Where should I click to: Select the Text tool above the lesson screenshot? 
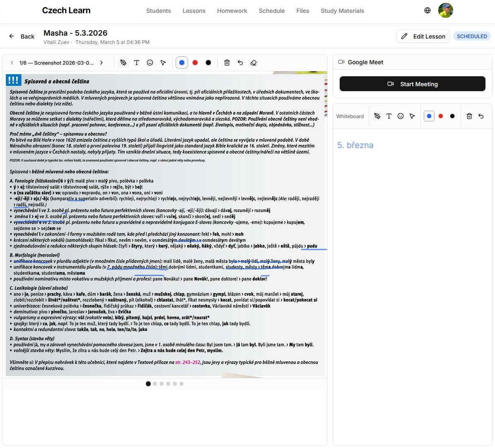click(137, 63)
